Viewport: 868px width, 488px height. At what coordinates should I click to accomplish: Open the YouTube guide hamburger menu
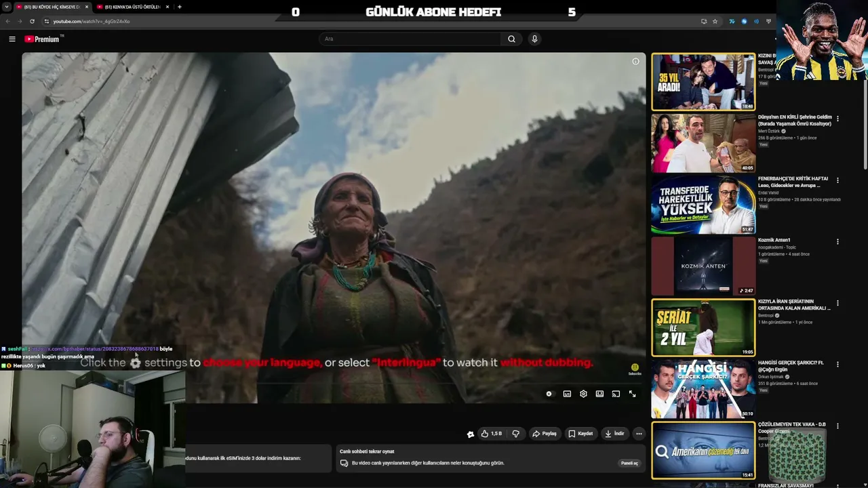(x=12, y=39)
